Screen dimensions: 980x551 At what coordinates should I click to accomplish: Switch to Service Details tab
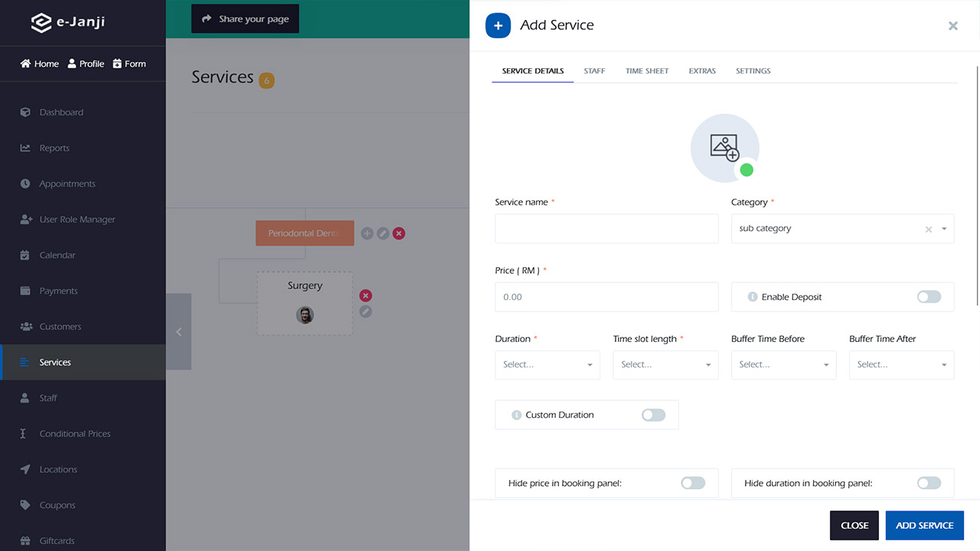(x=533, y=70)
